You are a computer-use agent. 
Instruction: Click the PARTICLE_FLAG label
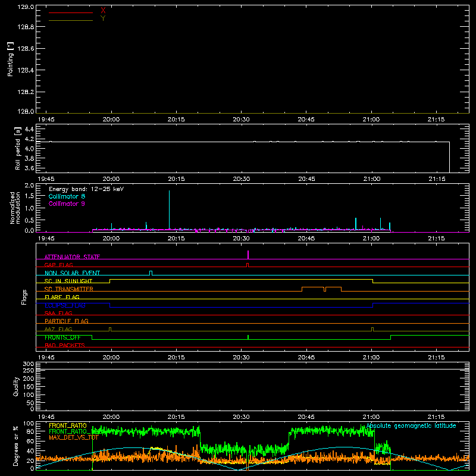click(x=67, y=321)
